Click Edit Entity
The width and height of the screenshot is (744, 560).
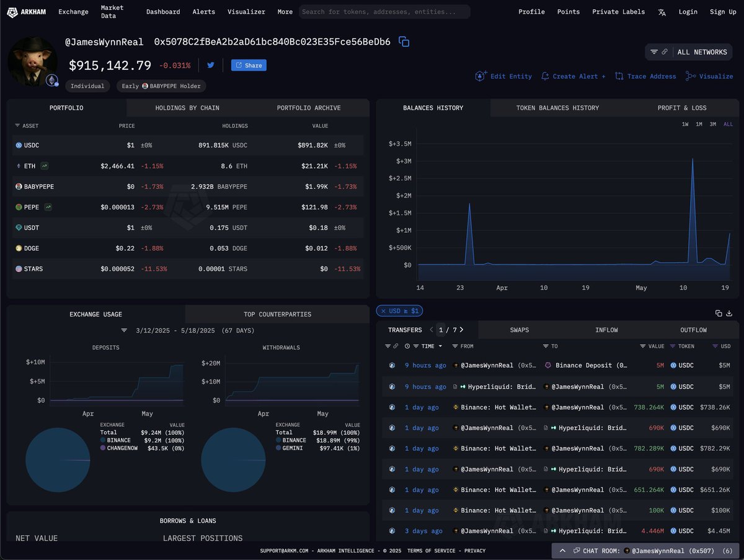coord(503,76)
